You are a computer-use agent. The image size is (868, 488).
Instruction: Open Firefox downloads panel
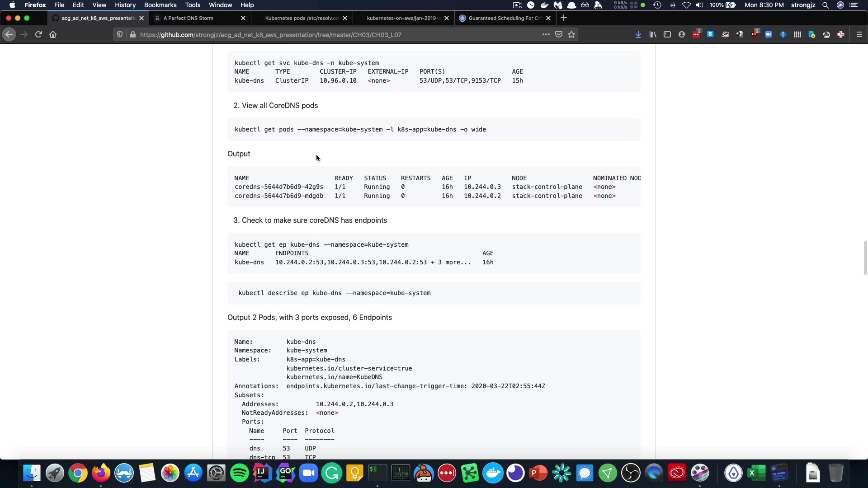click(638, 34)
